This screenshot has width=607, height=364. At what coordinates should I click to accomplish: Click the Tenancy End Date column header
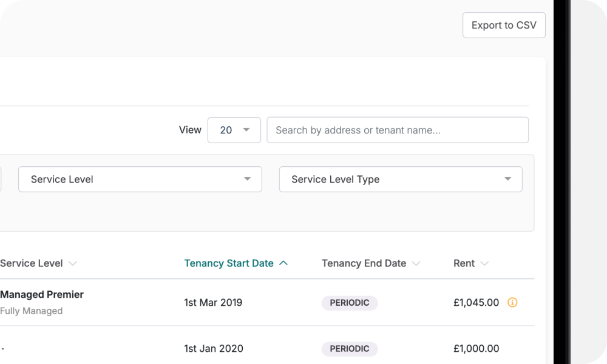pos(364,263)
